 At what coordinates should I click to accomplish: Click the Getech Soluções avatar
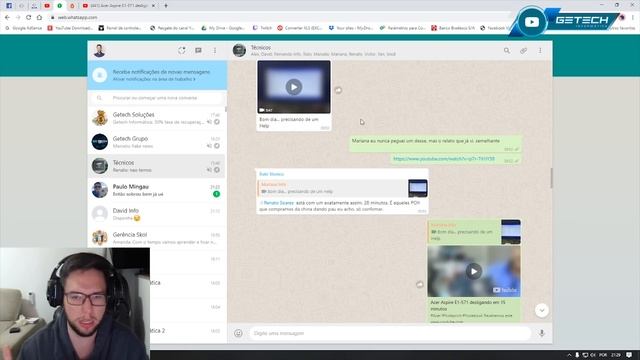pyautogui.click(x=100, y=118)
